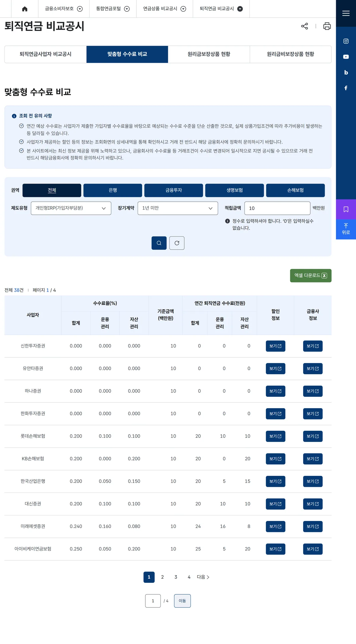This screenshot has height=644, width=356.
Task: Click the 기준금액(백만원) column header
Action: coord(166,315)
